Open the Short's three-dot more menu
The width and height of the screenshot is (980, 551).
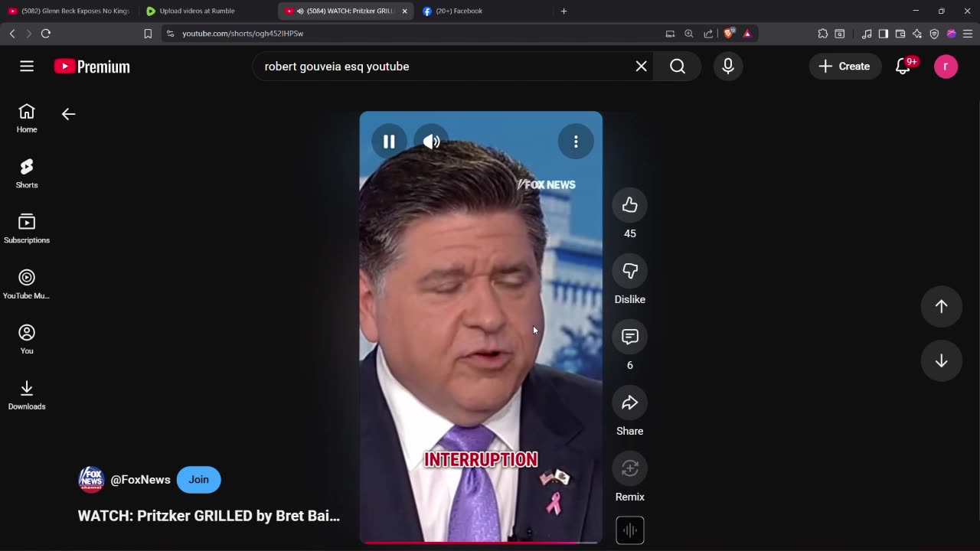pos(576,142)
